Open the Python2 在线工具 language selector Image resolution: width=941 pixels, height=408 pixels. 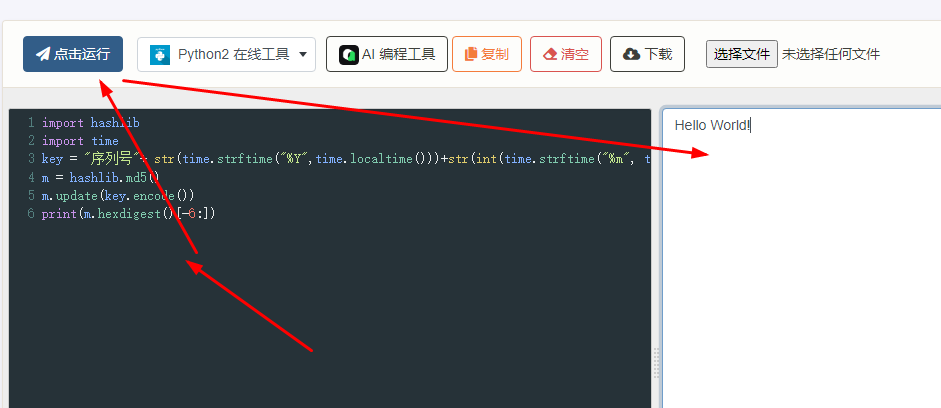(x=226, y=54)
